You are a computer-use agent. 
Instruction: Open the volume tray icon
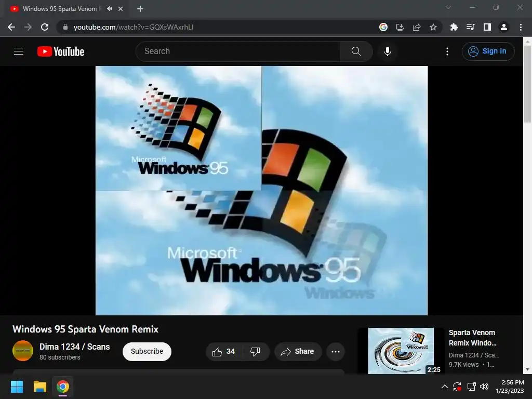[484, 387]
